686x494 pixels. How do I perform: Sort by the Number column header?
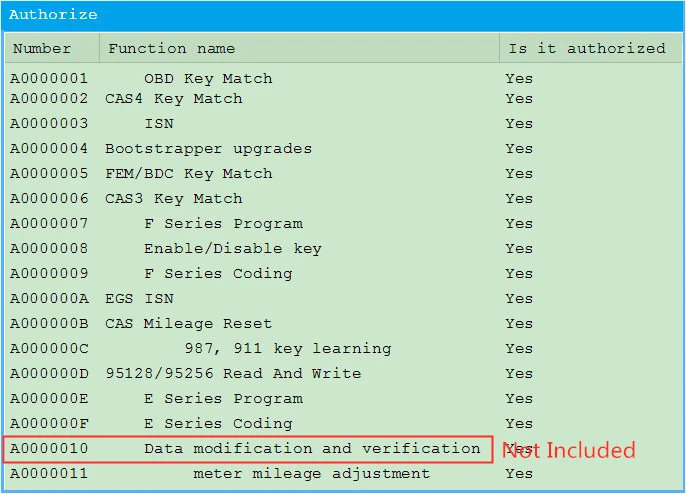coord(52,48)
